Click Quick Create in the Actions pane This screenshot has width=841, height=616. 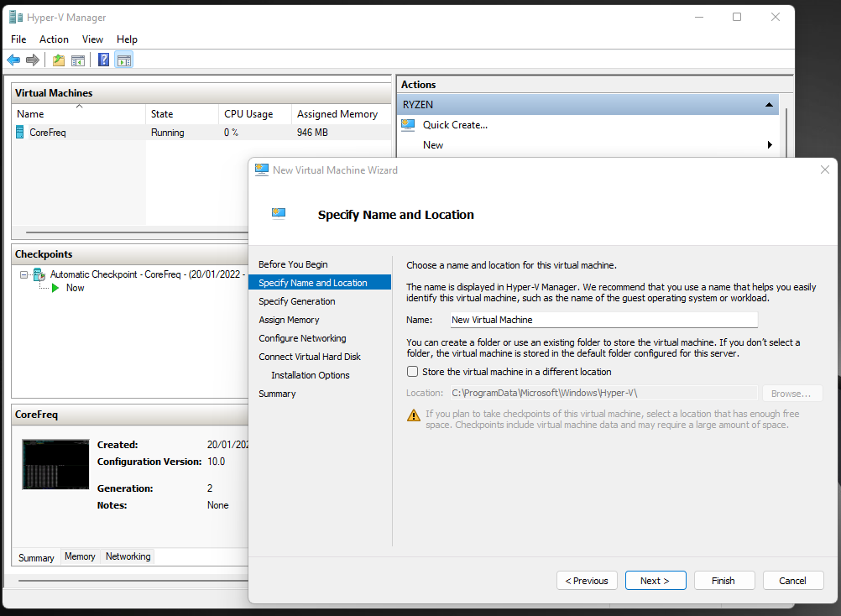coord(455,125)
